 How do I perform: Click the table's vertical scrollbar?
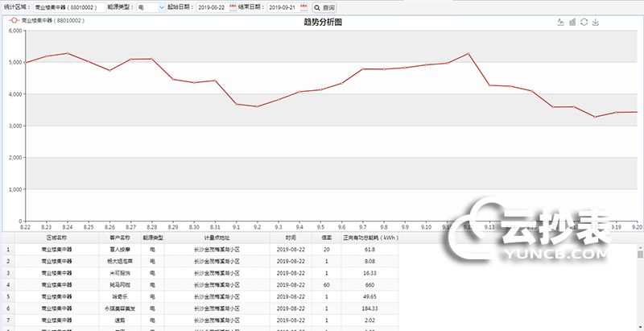coord(640,290)
